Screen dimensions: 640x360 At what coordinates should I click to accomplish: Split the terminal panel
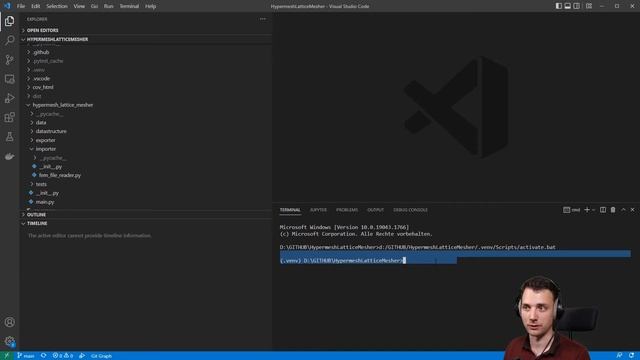pos(603,210)
